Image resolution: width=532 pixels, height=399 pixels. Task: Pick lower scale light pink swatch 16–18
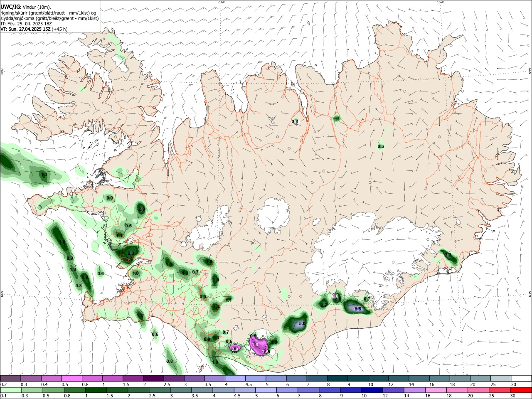click(437, 390)
